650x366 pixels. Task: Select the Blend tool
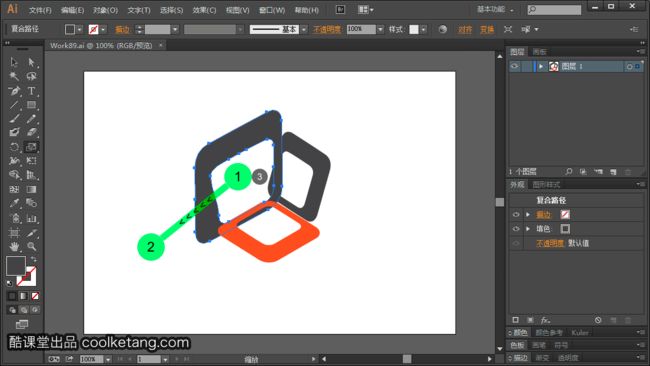point(31,203)
